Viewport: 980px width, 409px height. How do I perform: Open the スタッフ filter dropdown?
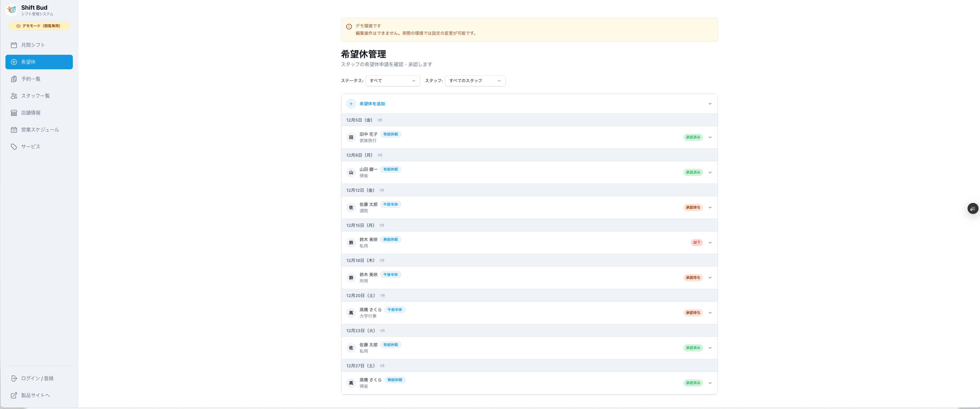(x=475, y=80)
